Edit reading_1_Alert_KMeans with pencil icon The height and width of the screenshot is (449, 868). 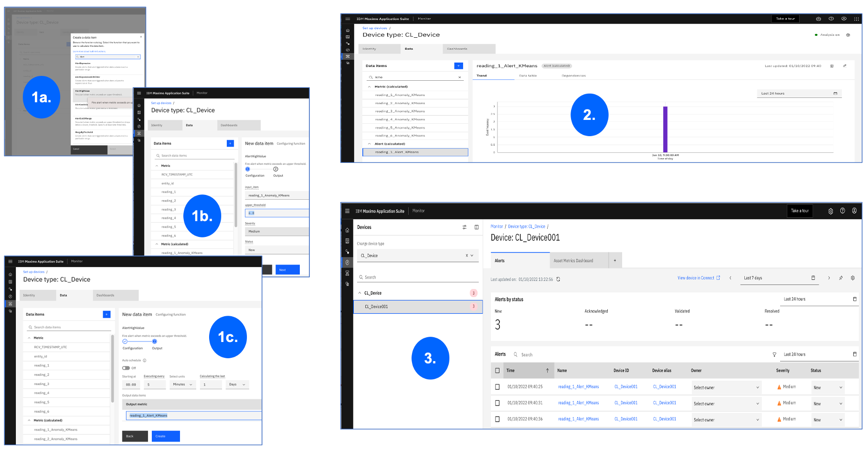845,66
